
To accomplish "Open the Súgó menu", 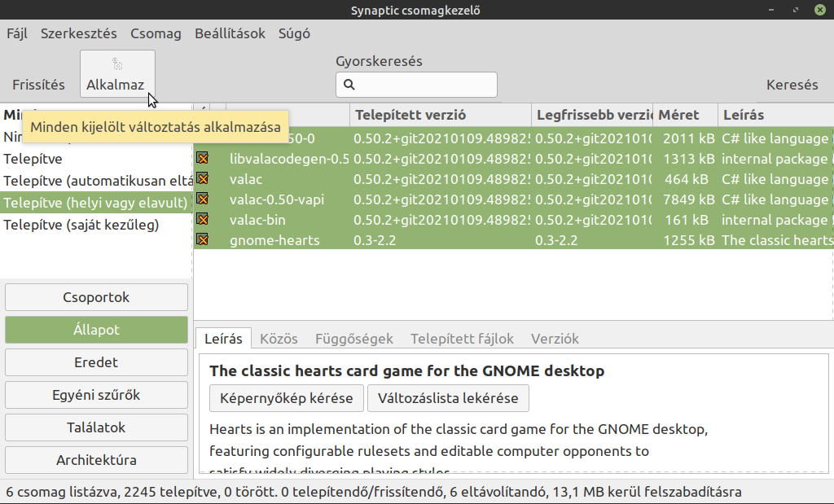I will click(x=294, y=33).
